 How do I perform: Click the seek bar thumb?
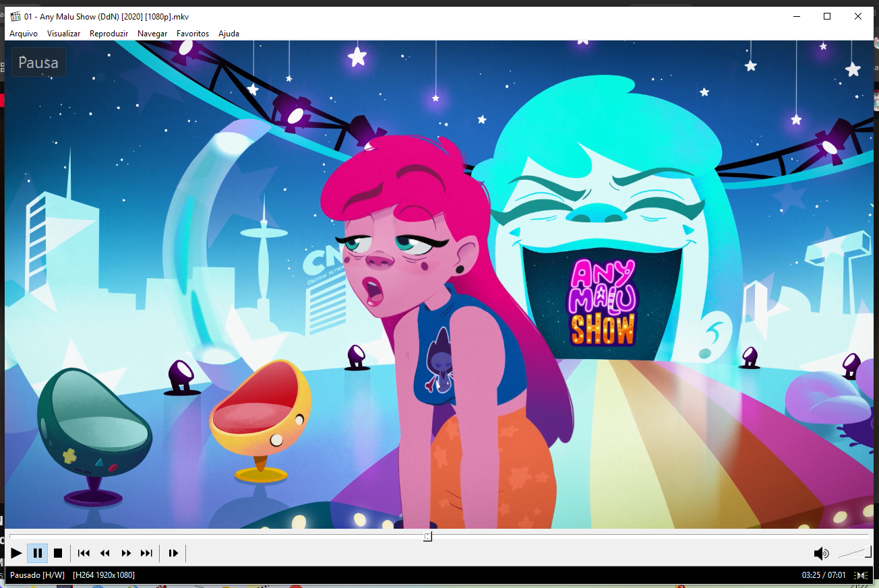427,536
